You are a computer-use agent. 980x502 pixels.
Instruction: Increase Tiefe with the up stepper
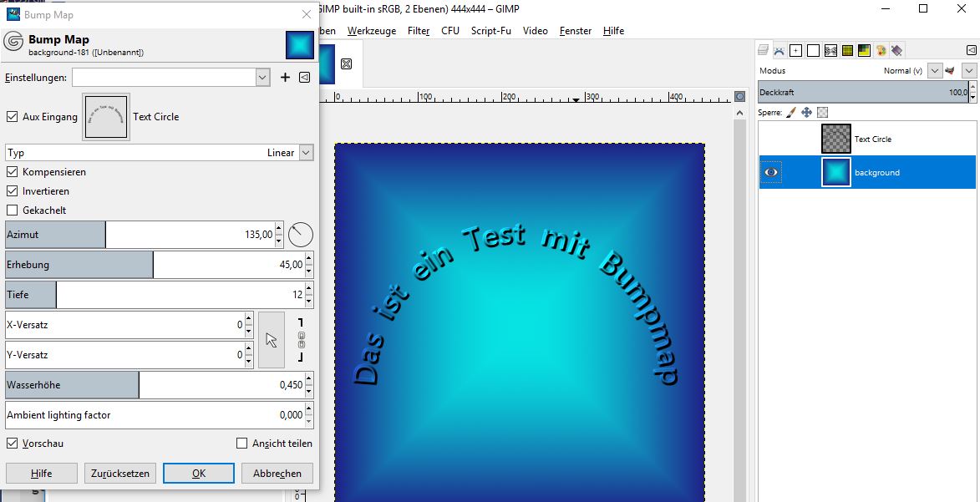tap(309, 289)
